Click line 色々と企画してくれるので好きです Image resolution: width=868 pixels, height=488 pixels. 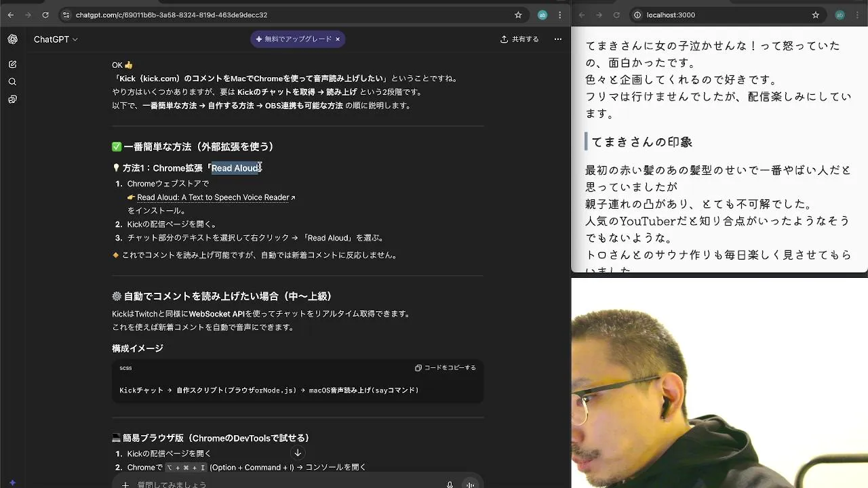point(681,79)
